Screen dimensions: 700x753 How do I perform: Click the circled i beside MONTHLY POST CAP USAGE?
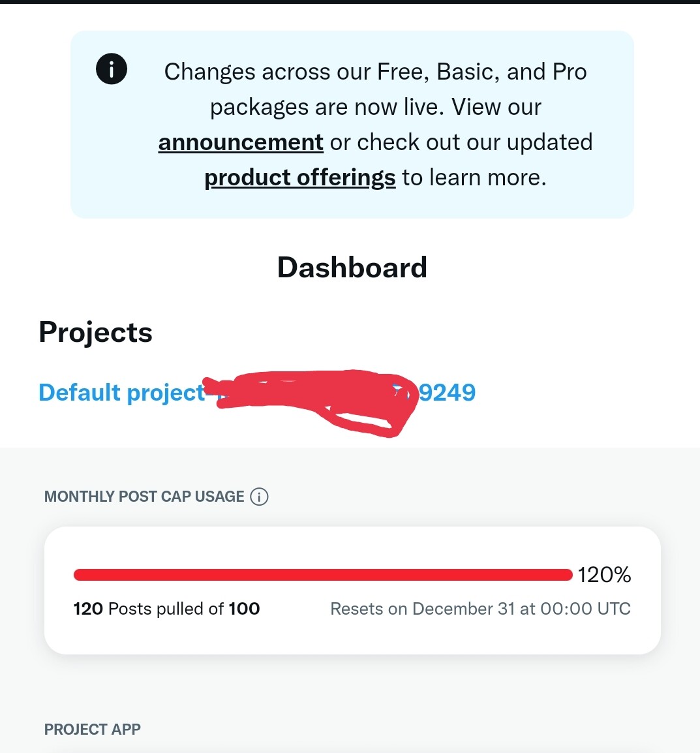tap(260, 497)
